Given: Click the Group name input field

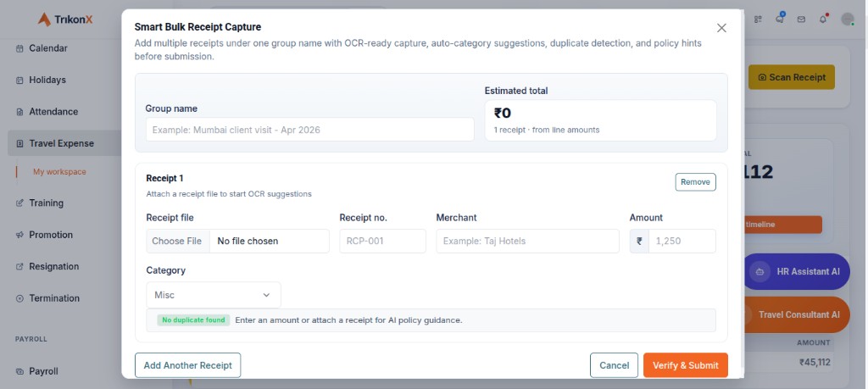Looking at the screenshot, I should [310, 130].
